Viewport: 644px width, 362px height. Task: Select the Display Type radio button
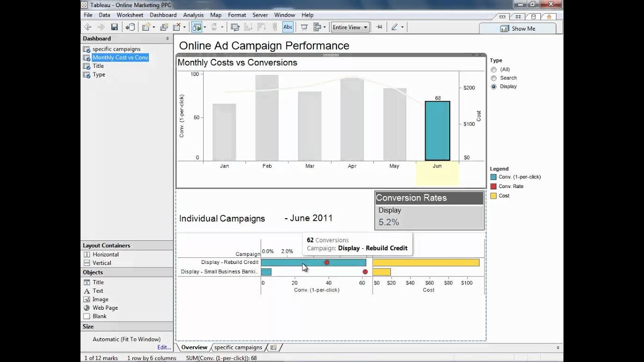pyautogui.click(x=494, y=86)
